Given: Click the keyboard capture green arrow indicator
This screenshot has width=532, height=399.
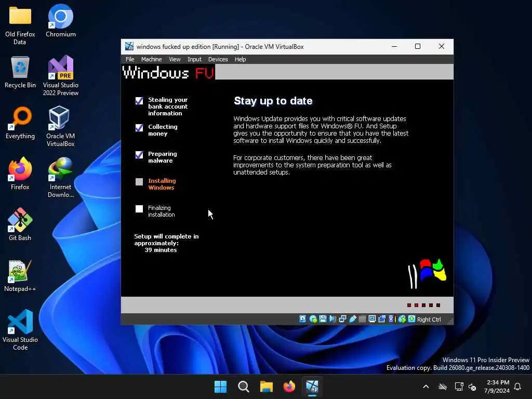Looking at the screenshot, I should point(411,319).
